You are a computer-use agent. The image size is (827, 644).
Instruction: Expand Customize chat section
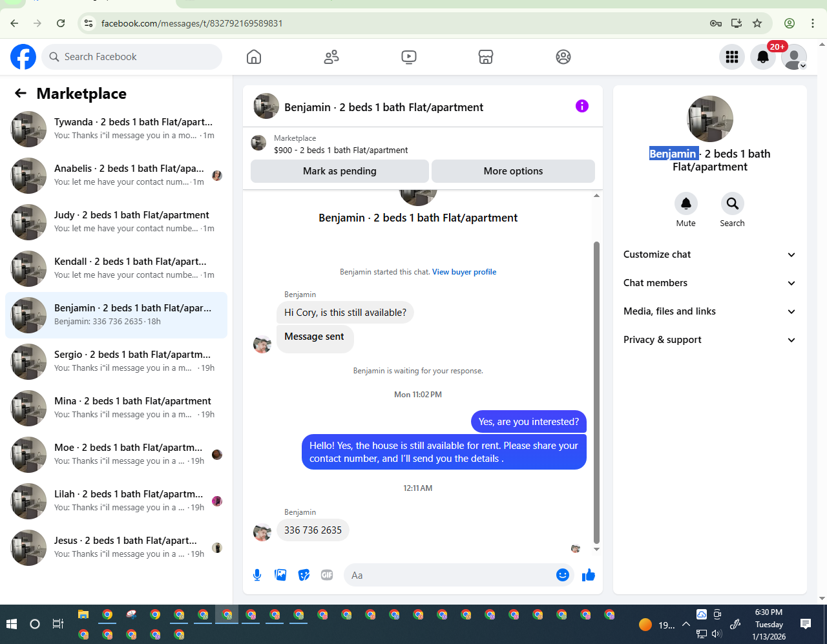pyautogui.click(x=710, y=254)
